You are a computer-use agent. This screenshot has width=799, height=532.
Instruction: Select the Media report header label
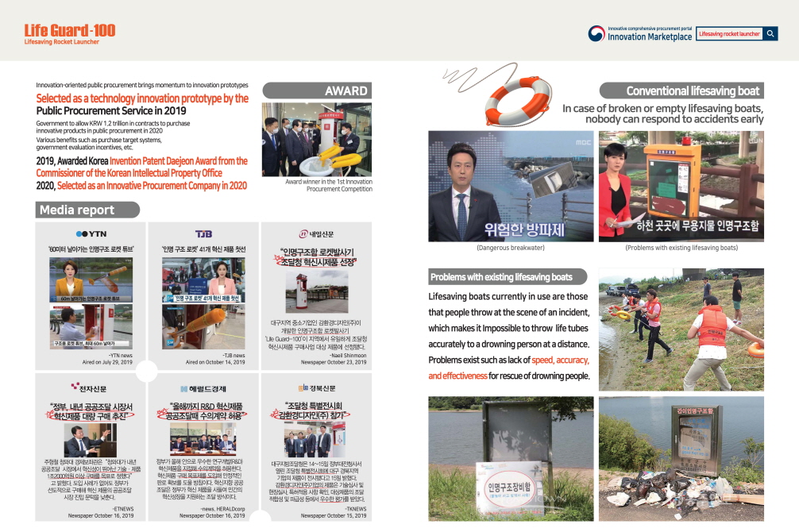click(87, 210)
